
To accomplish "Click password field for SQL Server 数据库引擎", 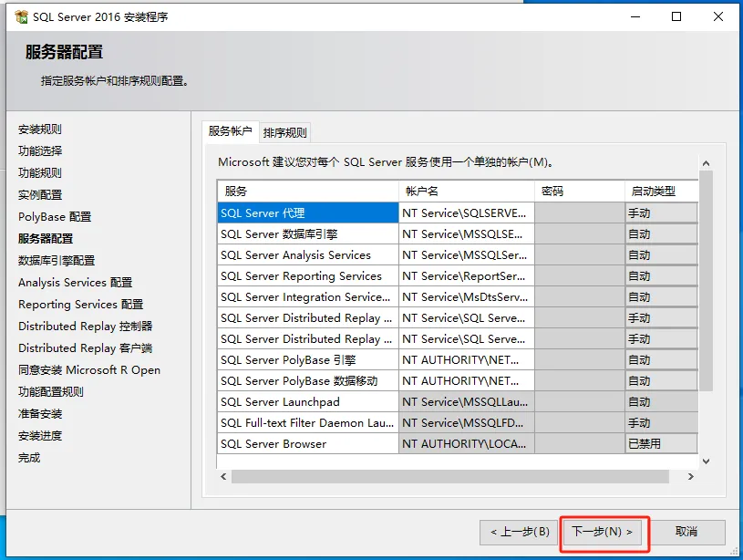I will click(580, 233).
